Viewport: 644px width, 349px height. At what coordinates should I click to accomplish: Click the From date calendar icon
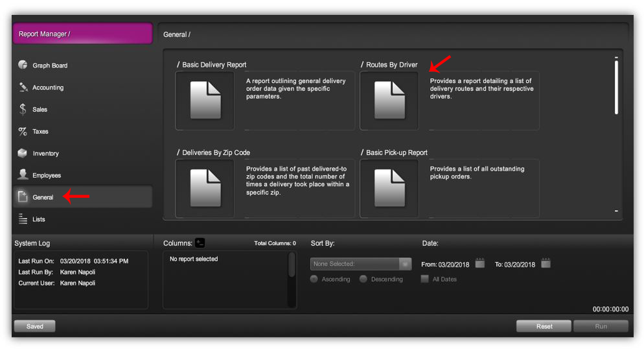click(x=479, y=263)
